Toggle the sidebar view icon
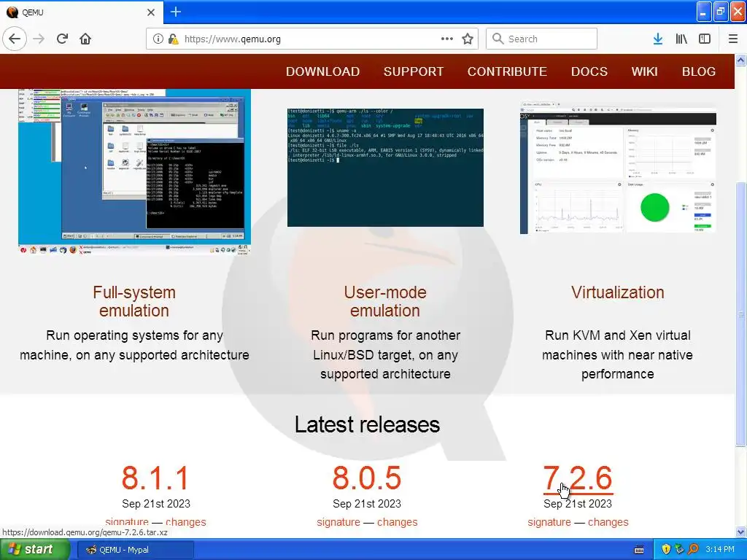 tap(705, 39)
